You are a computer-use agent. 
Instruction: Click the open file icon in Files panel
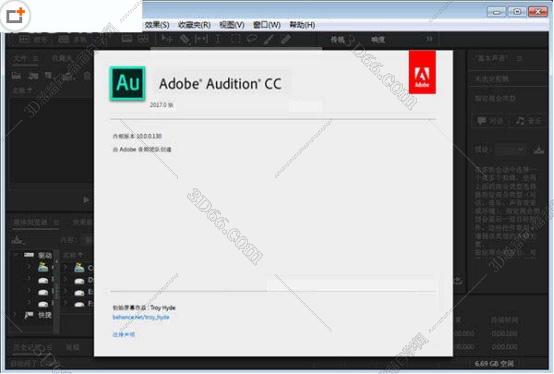pyautogui.click(x=16, y=76)
